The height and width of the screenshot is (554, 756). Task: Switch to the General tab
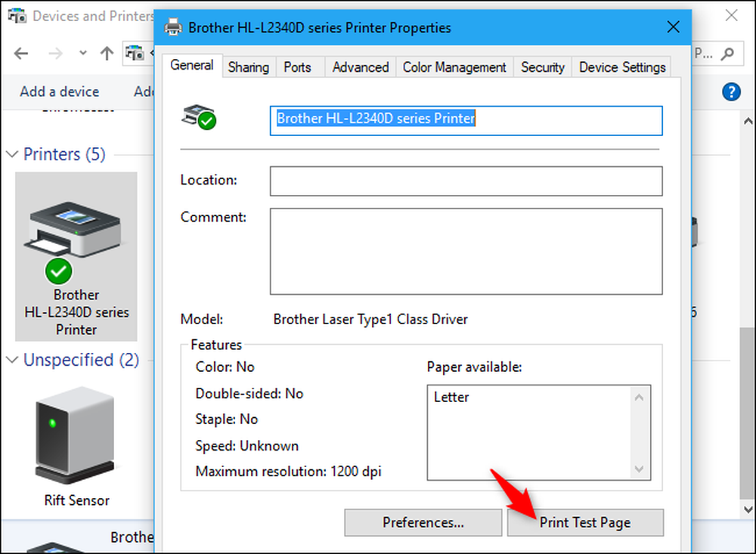[192, 65]
